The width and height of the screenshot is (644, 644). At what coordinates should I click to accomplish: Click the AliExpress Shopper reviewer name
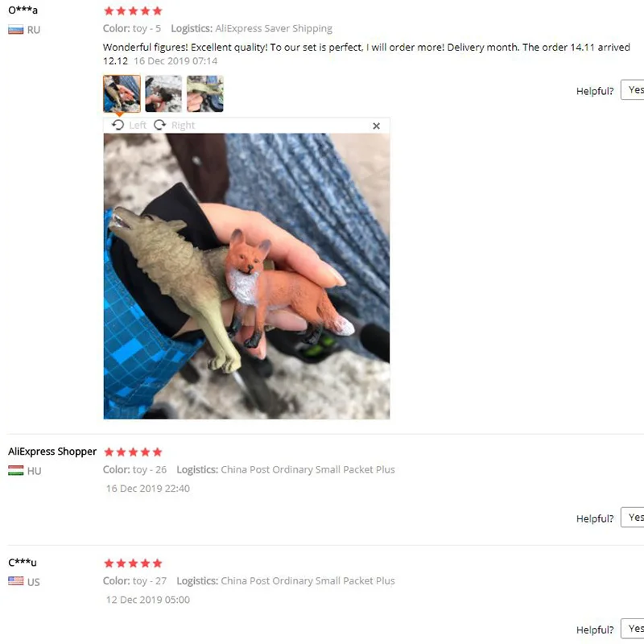click(52, 452)
